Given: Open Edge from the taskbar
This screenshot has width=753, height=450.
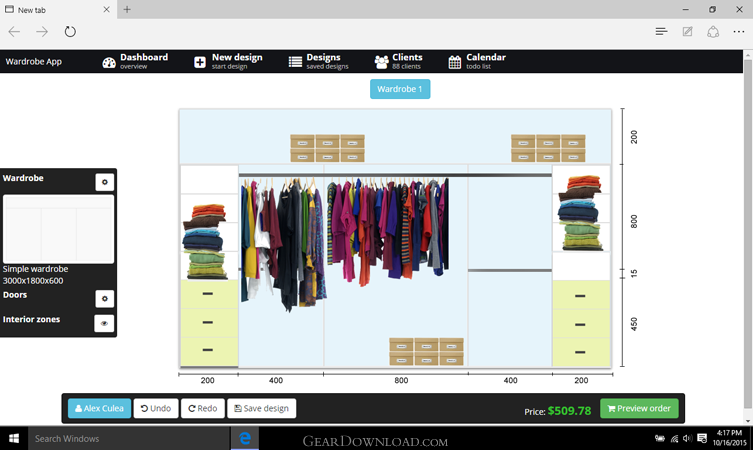Looking at the screenshot, I should click(x=245, y=438).
